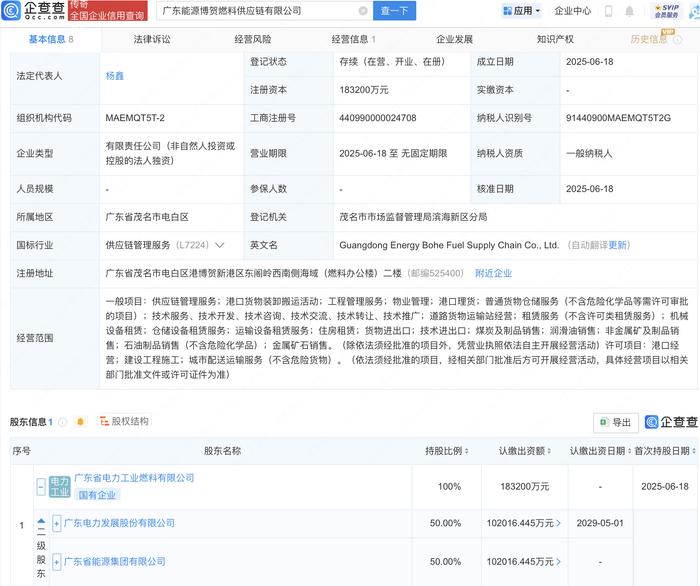The width and height of the screenshot is (700, 586).
Task: Collapse the 二级股东 section arrow
Action: point(41,521)
